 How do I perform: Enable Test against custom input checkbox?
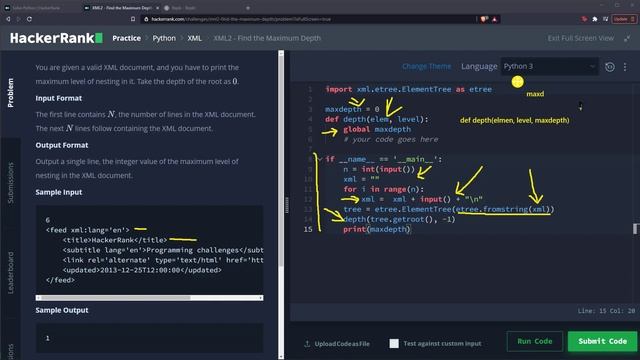(394, 344)
